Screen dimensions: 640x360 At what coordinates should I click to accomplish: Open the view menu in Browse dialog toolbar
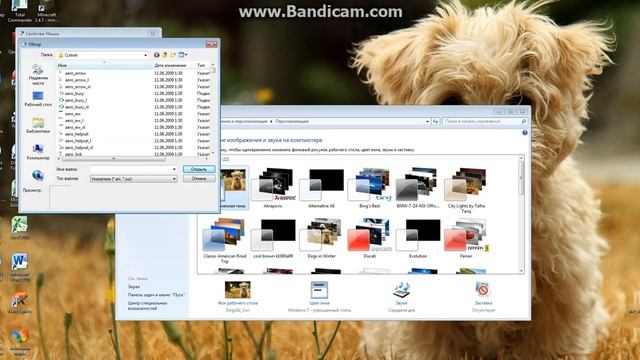point(183,55)
